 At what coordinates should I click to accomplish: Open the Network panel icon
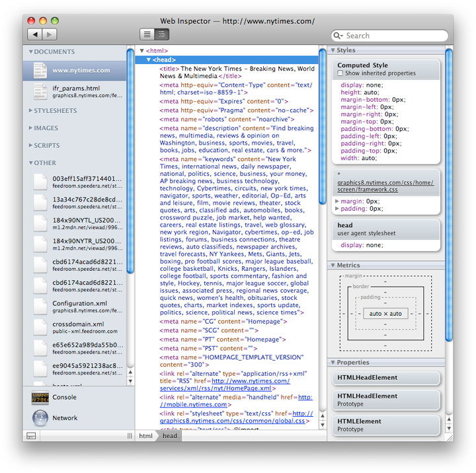tap(40, 418)
